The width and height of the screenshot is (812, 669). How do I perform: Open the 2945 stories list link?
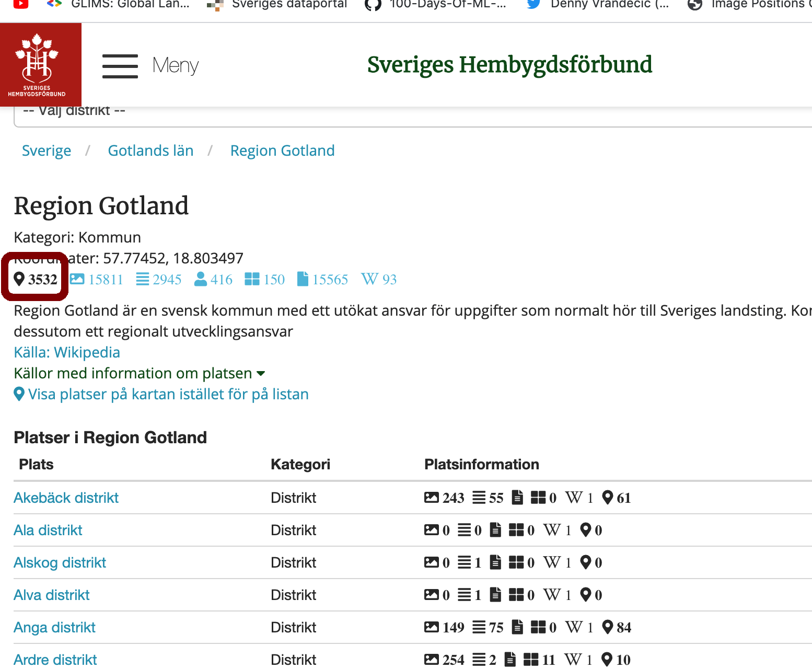pos(159,279)
